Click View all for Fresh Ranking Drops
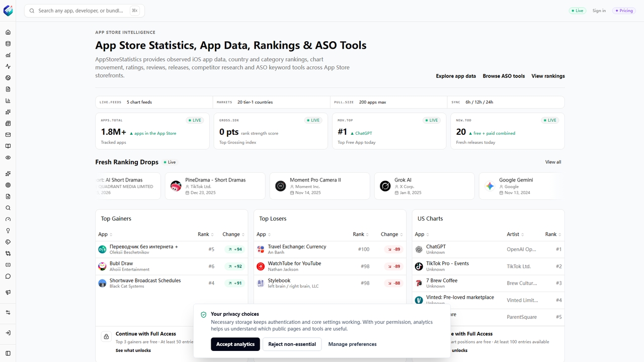Viewport: 644px width, 362px height. coord(553,162)
